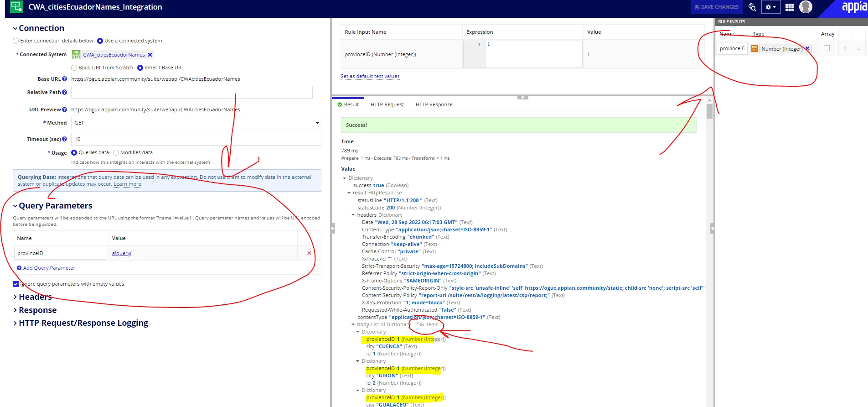Delete the provinceID query parameter row
The image size is (868, 407).
(x=310, y=253)
